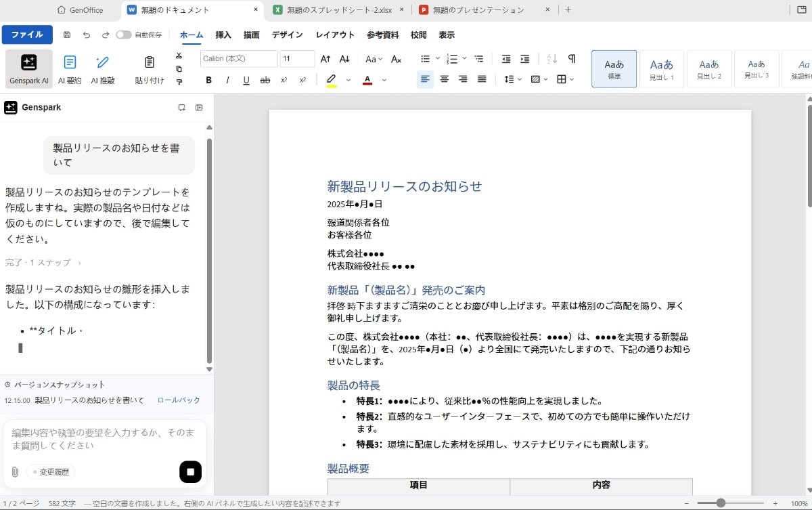Screen dimensions: 812x510
Task: Toggle subscript formatting
Action: [284, 80]
